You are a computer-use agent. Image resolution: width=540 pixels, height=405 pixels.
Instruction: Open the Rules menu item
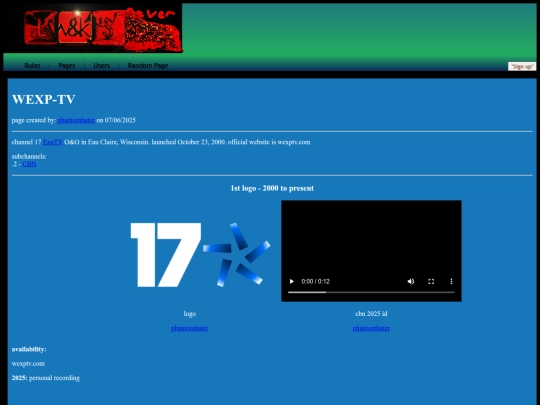coord(32,65)
